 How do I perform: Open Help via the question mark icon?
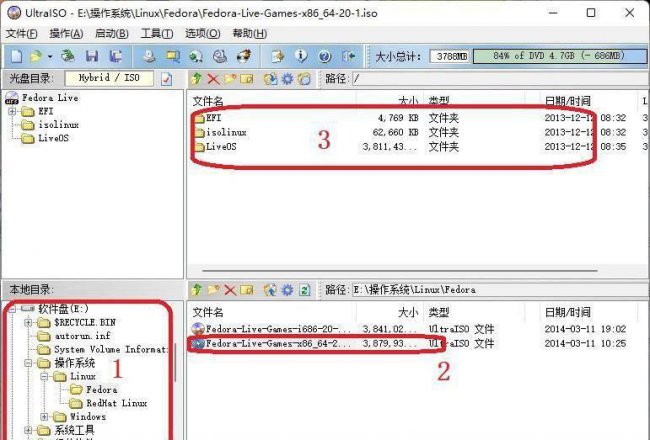325,56
